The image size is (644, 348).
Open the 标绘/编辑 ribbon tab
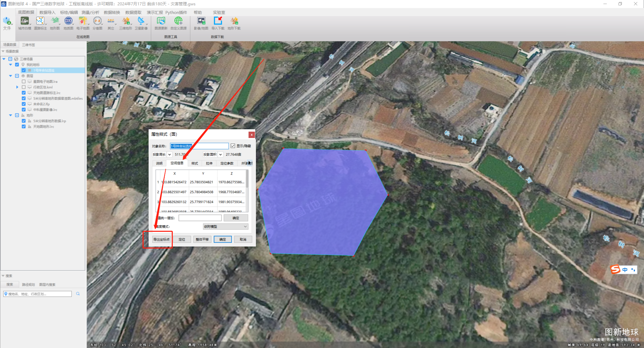pos(69,12)
